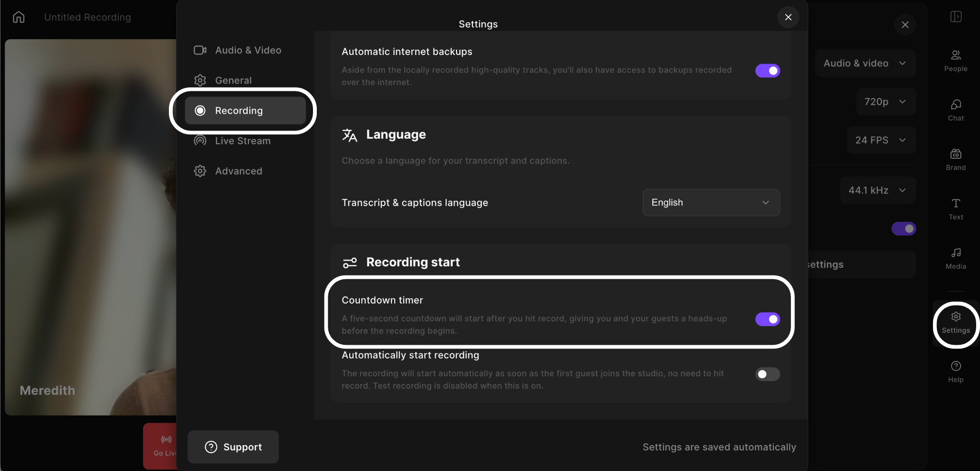Click the Go Live button
The height and width of the screenshot is (471, 980).
tap(161, 446)
